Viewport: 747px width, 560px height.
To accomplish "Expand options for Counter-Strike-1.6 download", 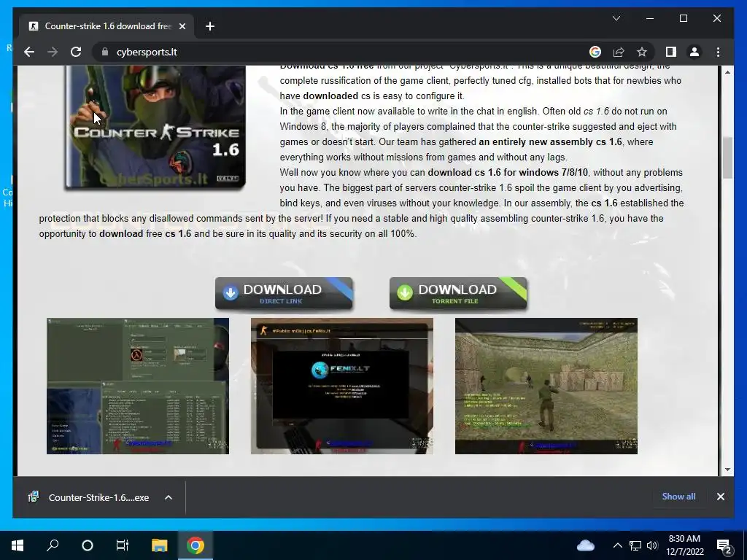I will 169,497.
